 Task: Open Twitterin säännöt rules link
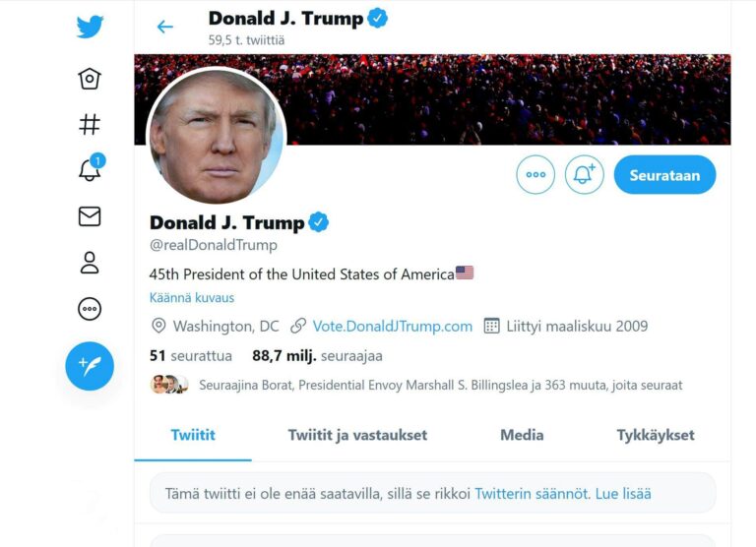[x=531, y=494]
